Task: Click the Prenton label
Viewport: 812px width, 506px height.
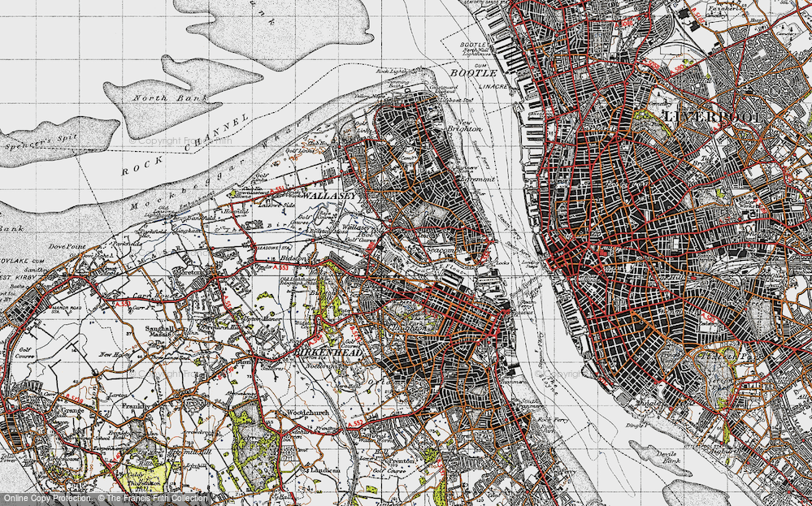Action: click(403, 460)
